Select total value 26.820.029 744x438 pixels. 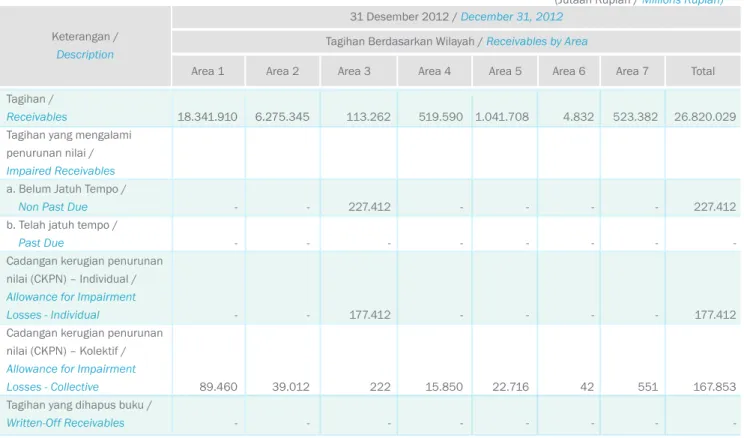click(705, 117)
